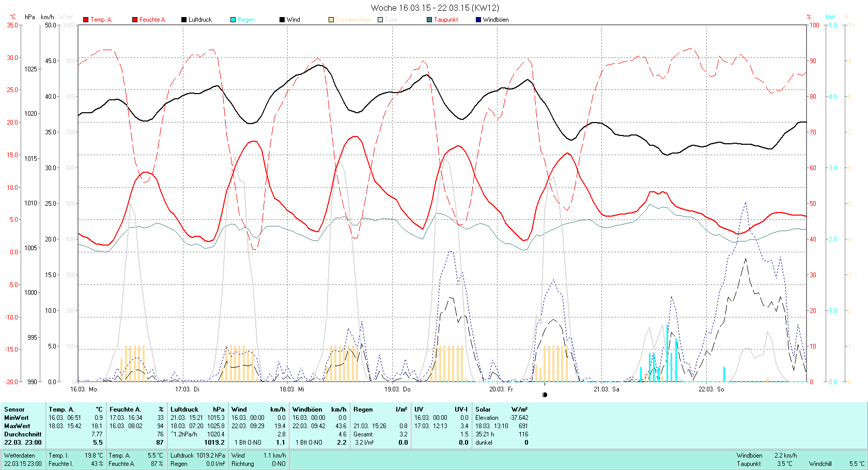The height and width of the screenshot is (470, 868).
Task: Click the pressure trend '^1.2hPa/h'
Action: coord(184,434)
